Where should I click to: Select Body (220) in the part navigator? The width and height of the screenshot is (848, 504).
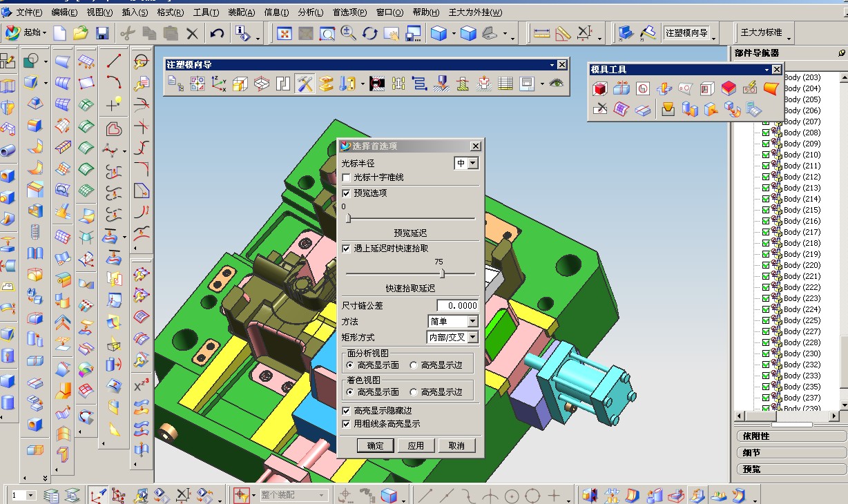tap(802, 265)
